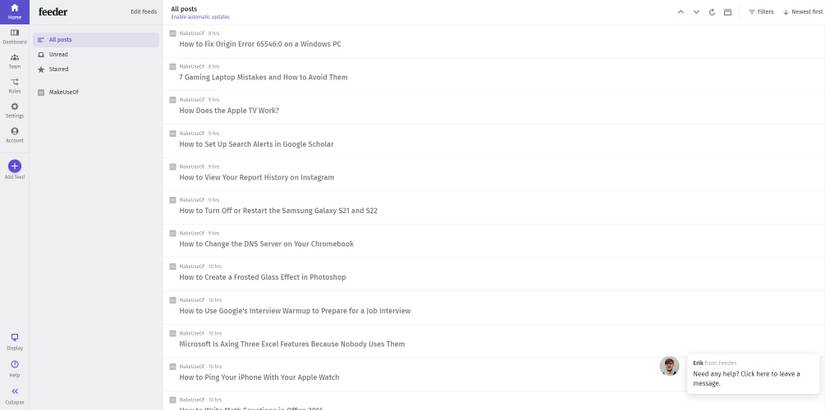
Task: Go to previous post with up arrow
Action: pos(681,12)
